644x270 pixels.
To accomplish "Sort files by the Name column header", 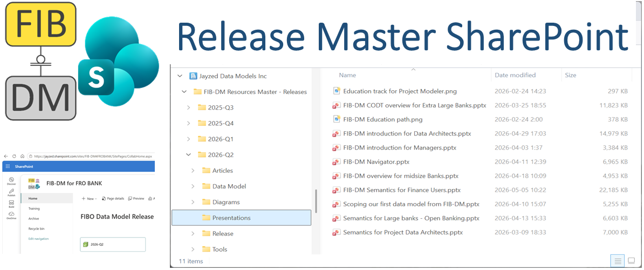I will pyautogui.click(x=347, y=75).
